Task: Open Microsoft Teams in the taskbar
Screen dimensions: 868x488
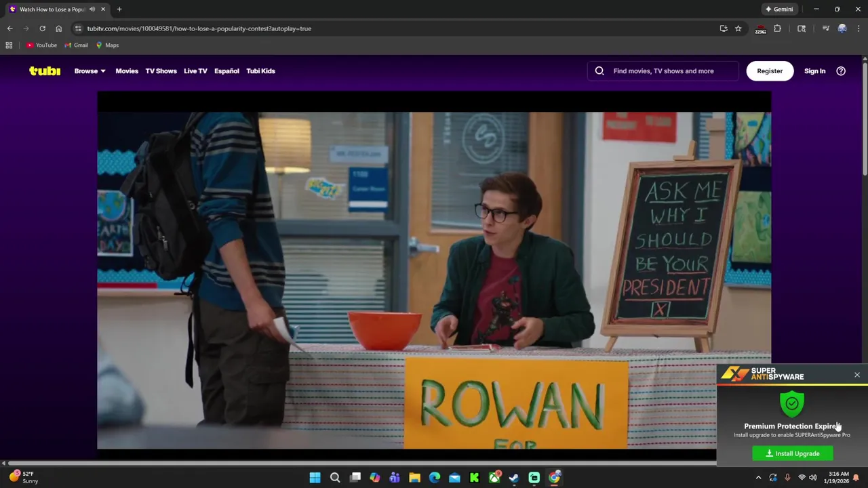Action: point(395,478)
